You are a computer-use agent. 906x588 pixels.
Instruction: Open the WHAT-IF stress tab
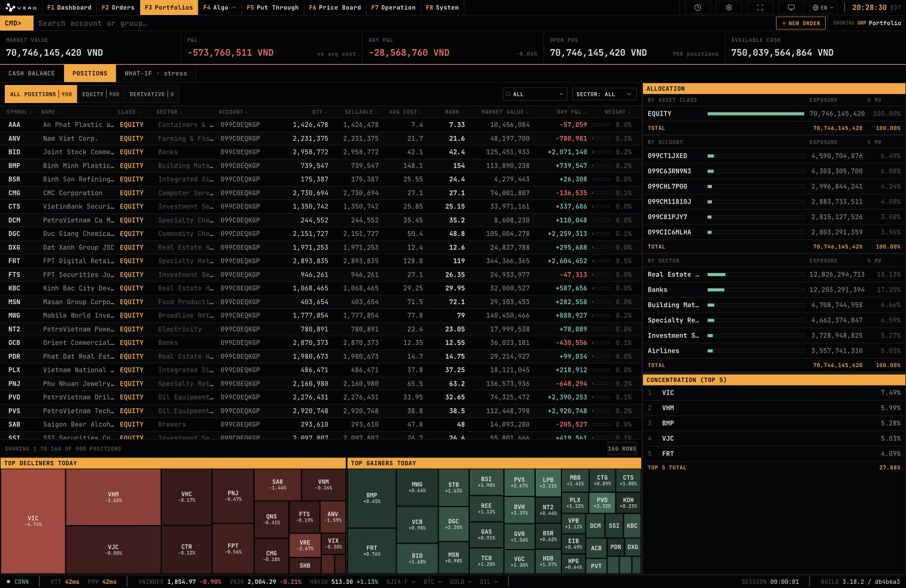point(156,74)
